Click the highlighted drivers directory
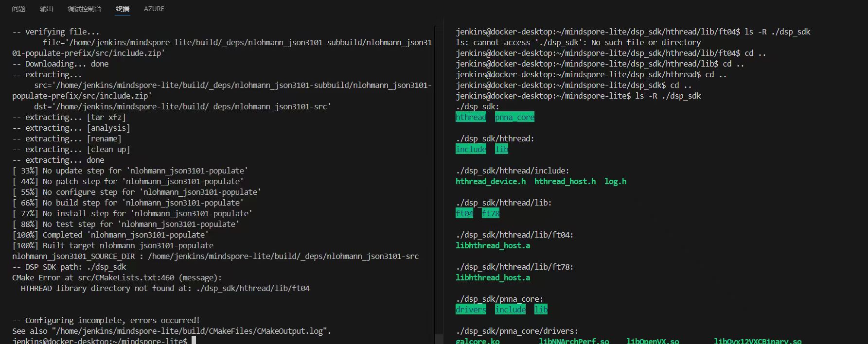The height and width of the screenshot is (344, 868). (471, 310)
